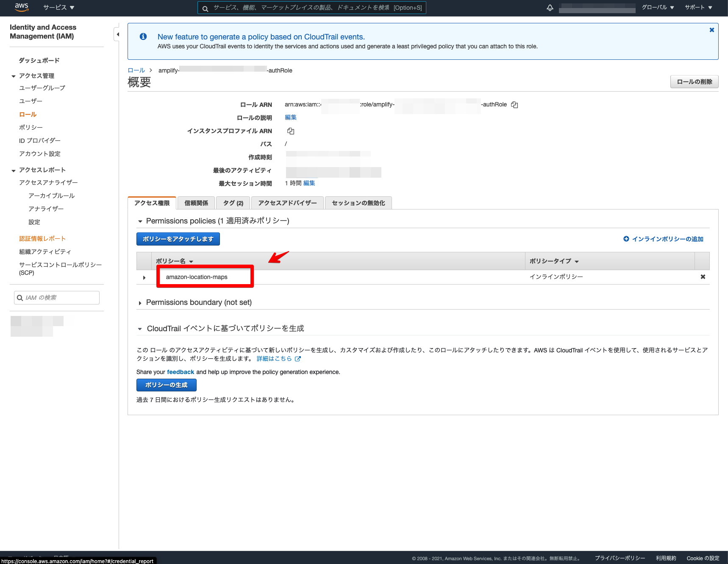Click the magnifier in IAM の検索 box
Viewport: 728px width, 564px height.
(20, 298)
